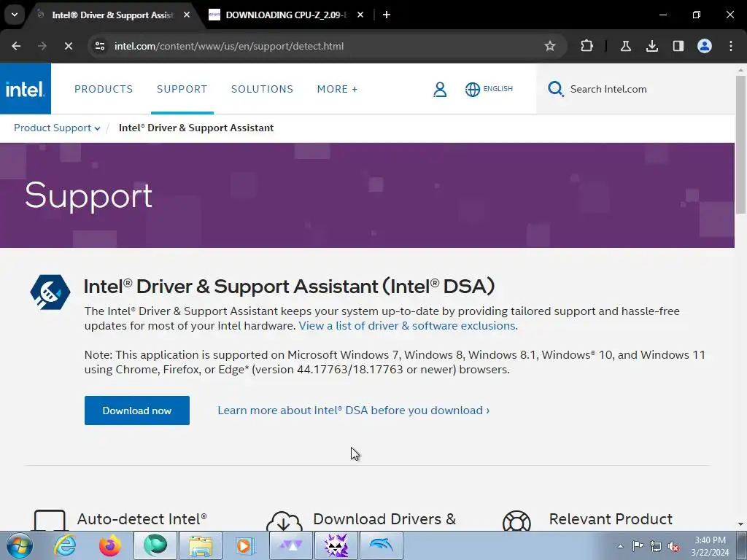
Task: Open Chrome Labs flask icon
Action: click(625, 46)
